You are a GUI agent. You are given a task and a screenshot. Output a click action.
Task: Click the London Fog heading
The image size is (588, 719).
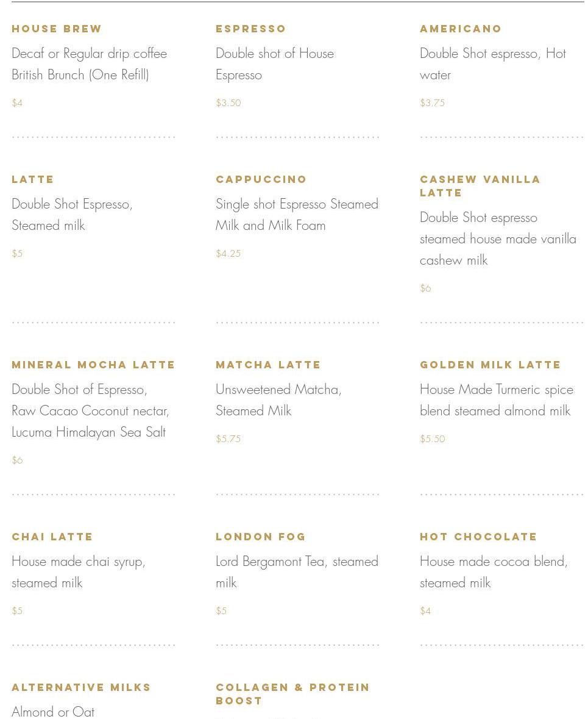click(x=261, y=537)
